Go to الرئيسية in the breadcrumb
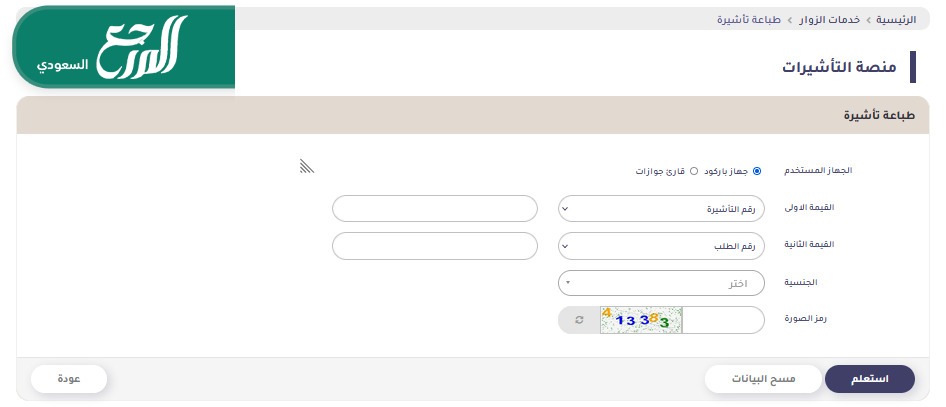Viewport: 946px width, 407px height. (891, 19)
